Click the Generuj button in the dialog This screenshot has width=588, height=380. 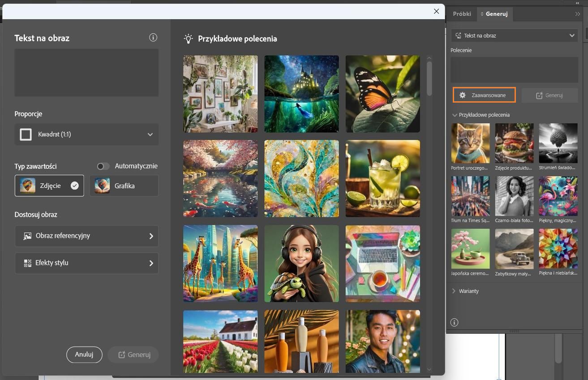point(134,354)
